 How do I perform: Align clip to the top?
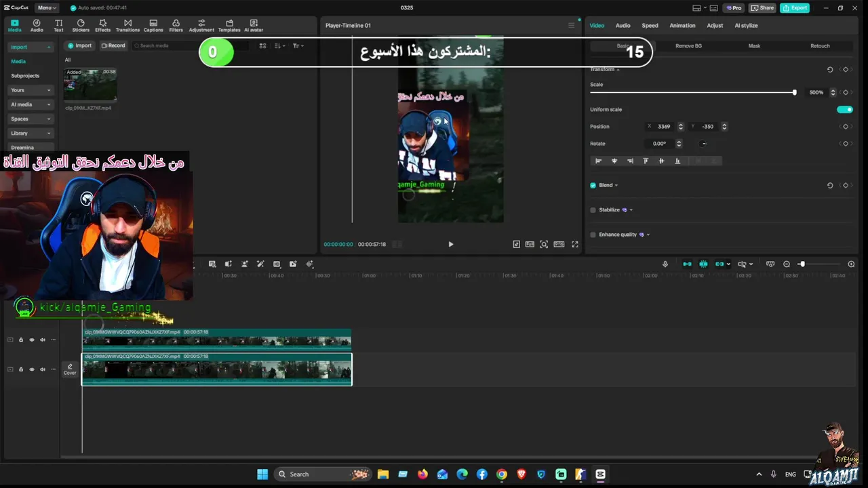coord(646,161)
